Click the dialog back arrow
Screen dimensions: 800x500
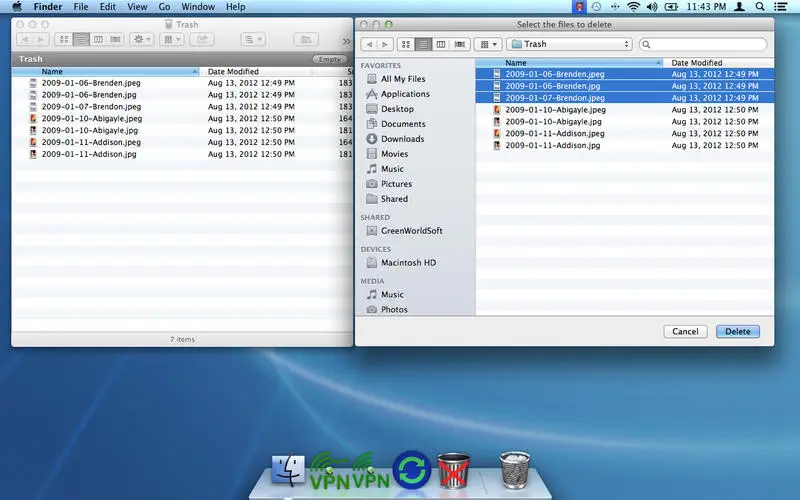369,44
